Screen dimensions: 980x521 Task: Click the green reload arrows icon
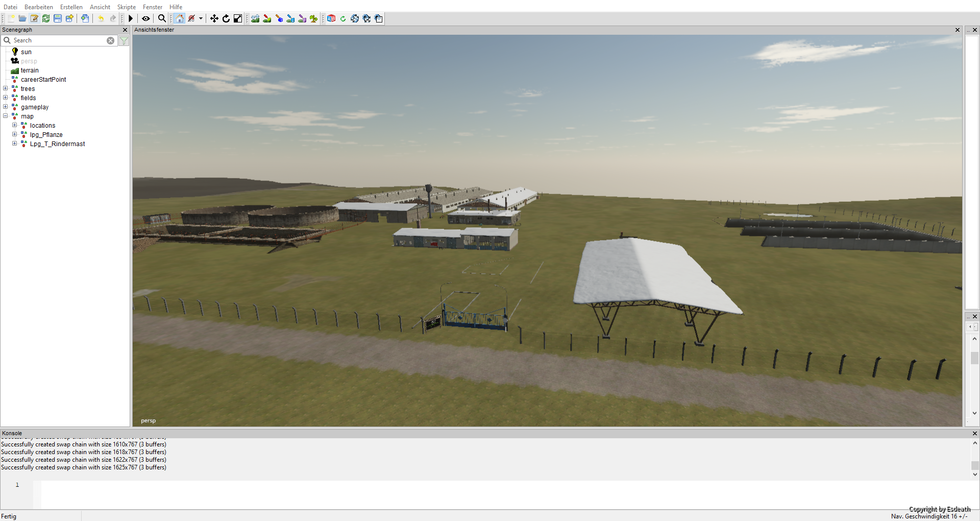[x=46, y=18]
